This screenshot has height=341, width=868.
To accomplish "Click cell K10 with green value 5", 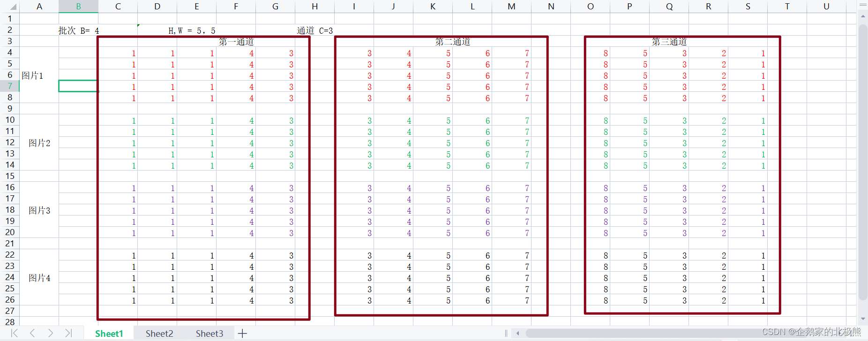I will (433, 120).
